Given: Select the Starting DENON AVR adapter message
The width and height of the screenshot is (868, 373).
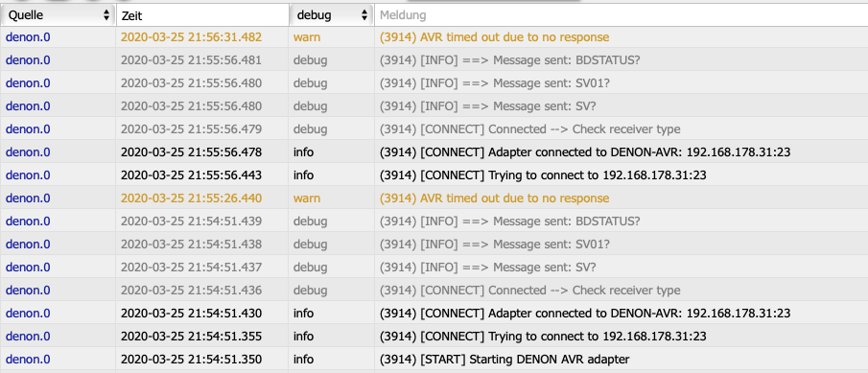Looking at the screenshot, I should click(504, 360).
